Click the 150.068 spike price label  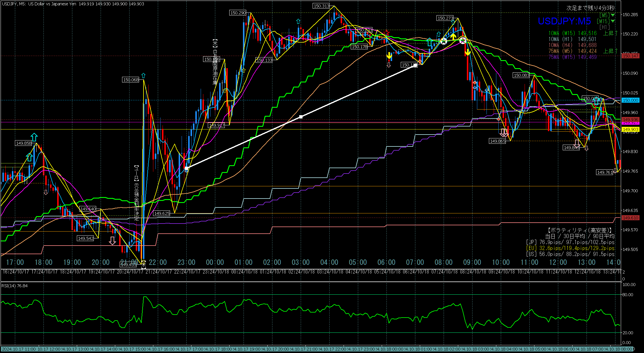coord(131,80)
